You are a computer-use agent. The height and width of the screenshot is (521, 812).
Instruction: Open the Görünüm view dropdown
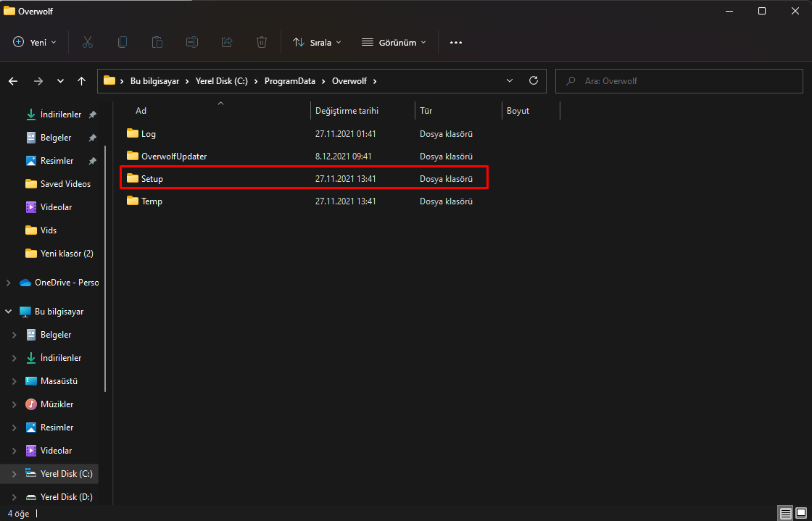point(394,43)
